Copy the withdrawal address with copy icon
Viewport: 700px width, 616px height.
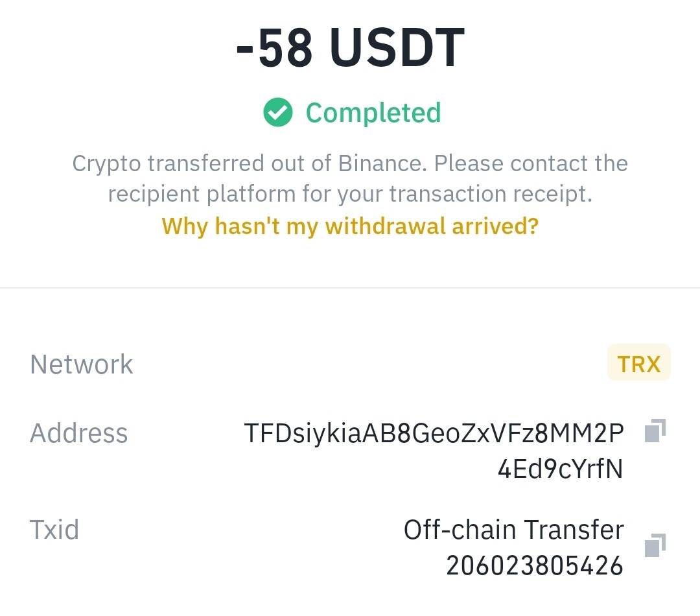(x=655, y=431)
